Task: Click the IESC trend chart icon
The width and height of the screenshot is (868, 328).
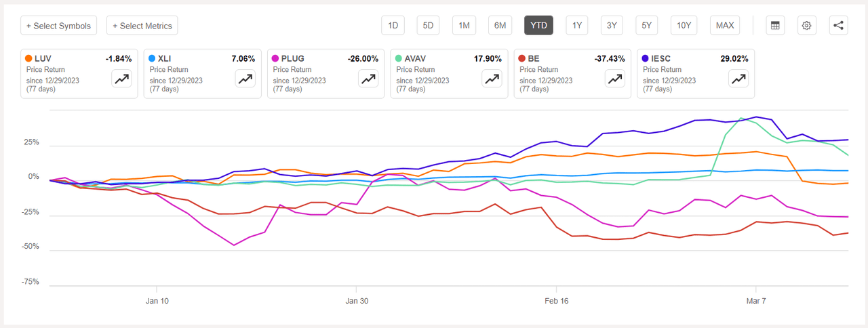Action: pos(739,79)
